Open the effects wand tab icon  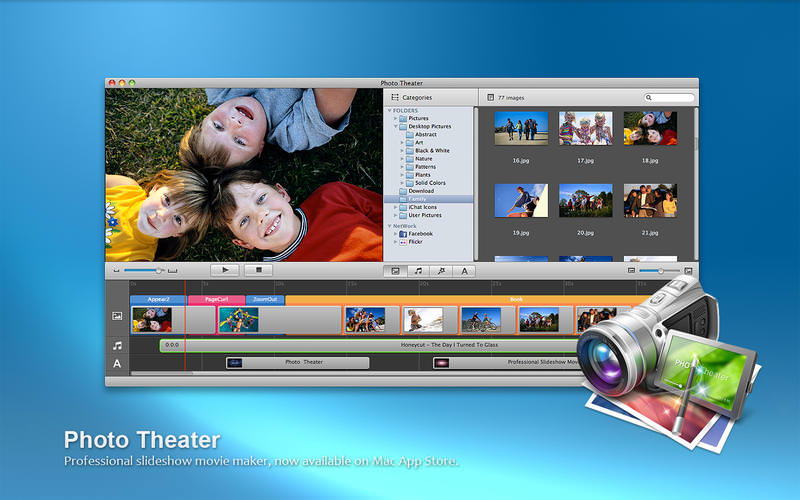[x=441, y=271]
